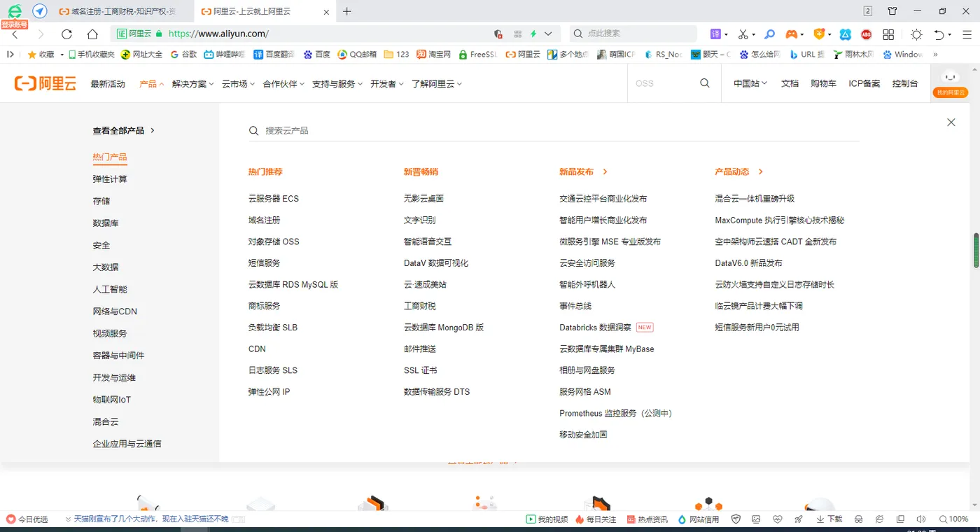Expand the 云市场 navigation dropdown

pos(238,83)
